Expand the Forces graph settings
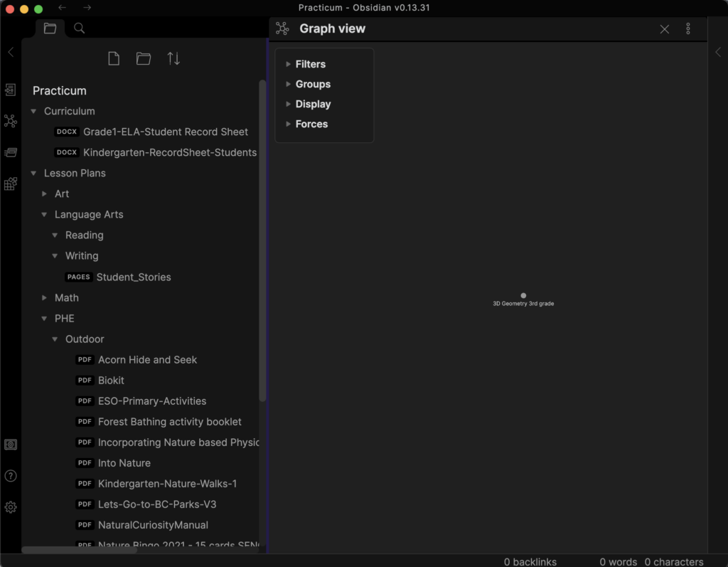 (311, 124)
